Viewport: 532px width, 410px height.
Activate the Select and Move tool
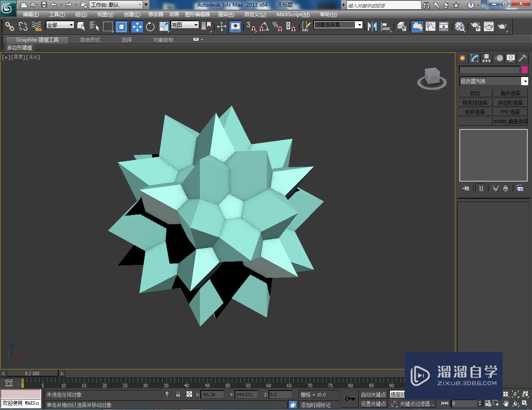(137, 27)
